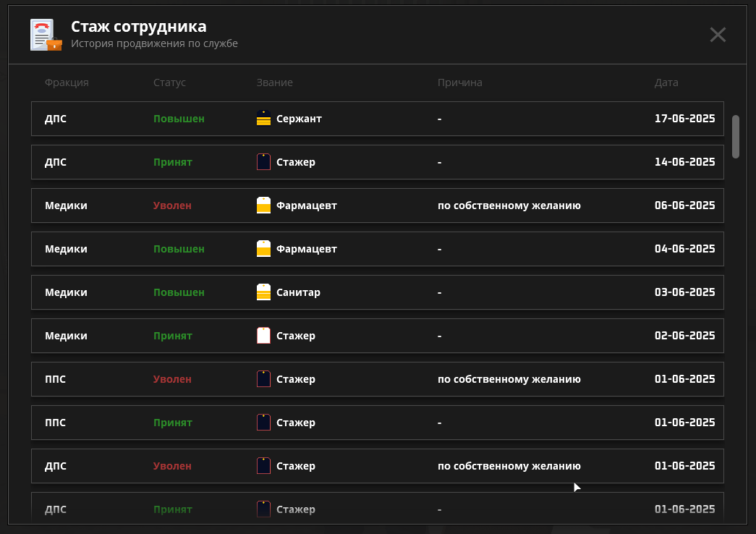This screenshot has height=534, width=756.
Task: Click the Фракция column header
Action: coord(67,82)
